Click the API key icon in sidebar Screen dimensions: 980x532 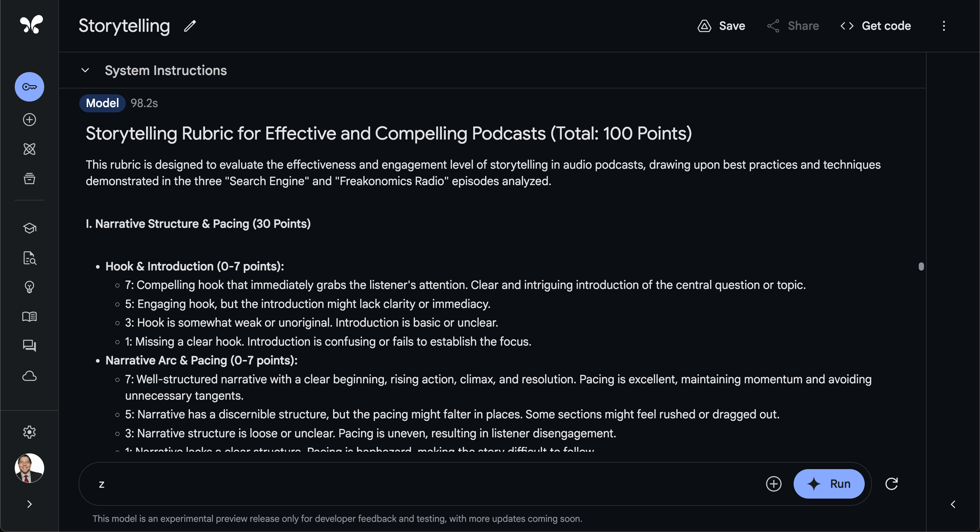coord(29,87)
